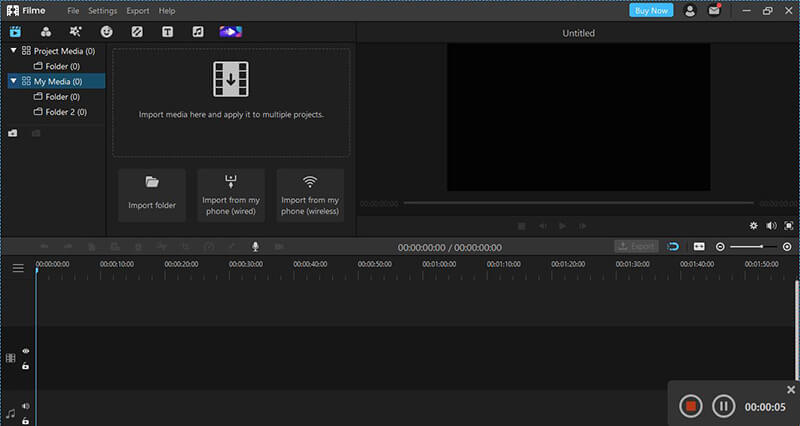This screenshot has width=800, height=426.
Task: Open the Audio music note tab icon
Action: point(198,32)
